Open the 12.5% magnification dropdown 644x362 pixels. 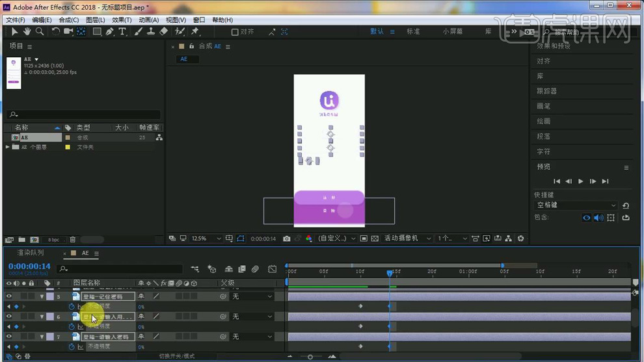206,239
